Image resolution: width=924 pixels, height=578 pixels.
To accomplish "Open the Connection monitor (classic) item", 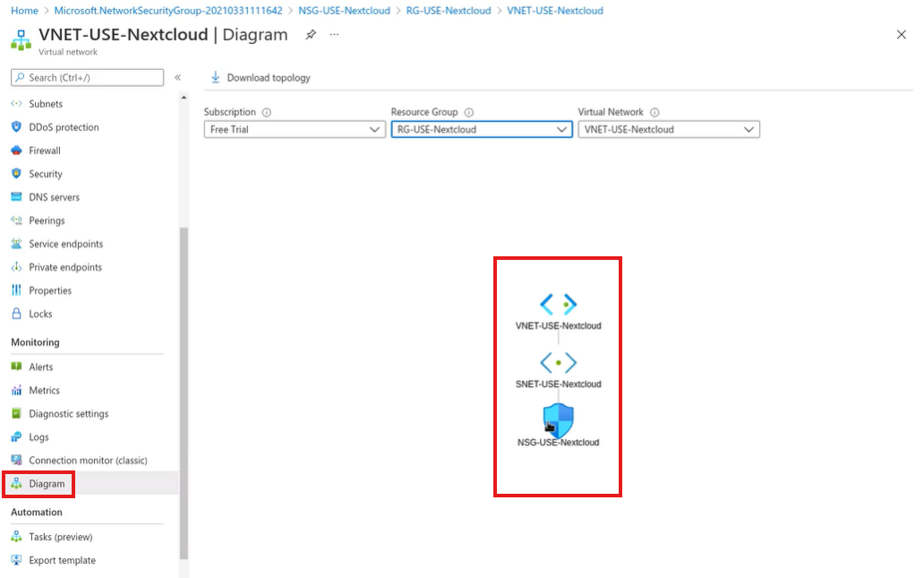I will click(x=88, y=460).
